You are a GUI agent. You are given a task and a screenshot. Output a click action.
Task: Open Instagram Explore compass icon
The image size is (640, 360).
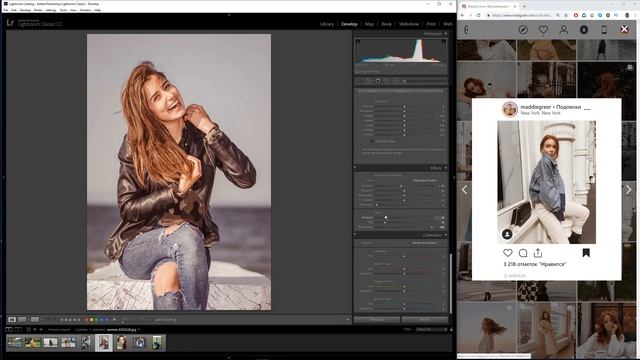(x=523, y=29)
